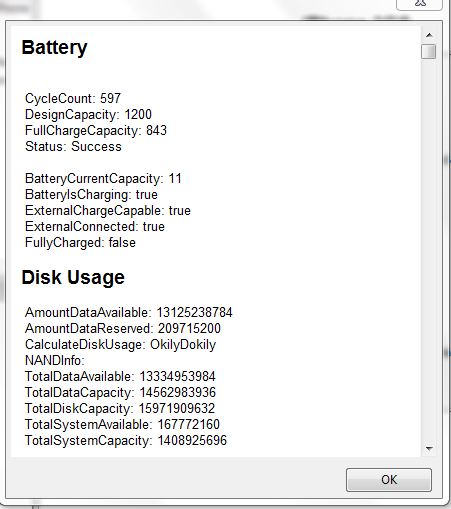This screenshot has width=451, height=509.
Task: Click the Status: Success text
Action: coord(73,146)
